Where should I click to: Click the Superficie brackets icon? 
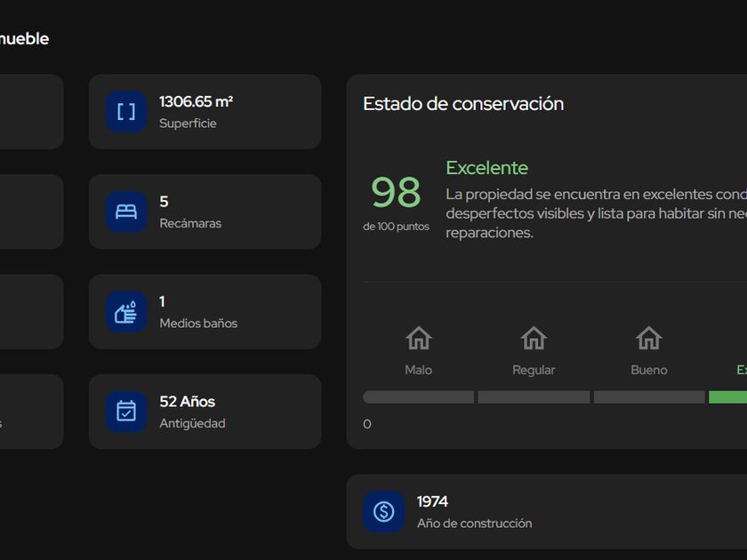tap(126, 111)
